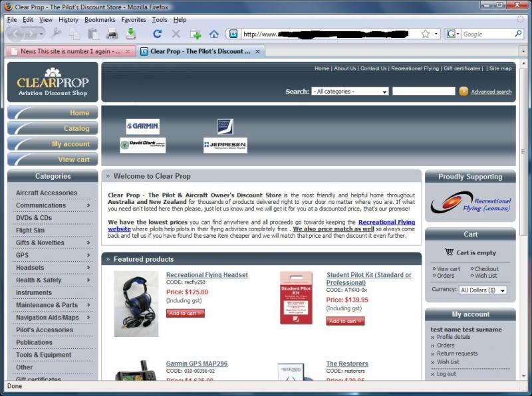
Task: Open the All categories search dropdown
Action: click(x=350, y=92)
